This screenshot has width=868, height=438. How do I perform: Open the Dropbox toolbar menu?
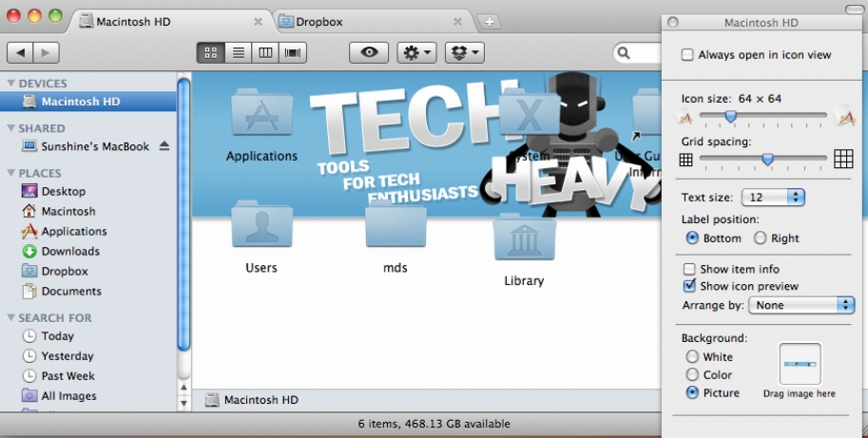point(465,52)
